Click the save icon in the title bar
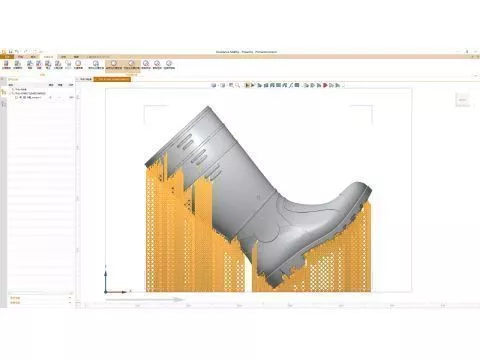The height and width of the screenshot is (360, 480). pos(11,52)
